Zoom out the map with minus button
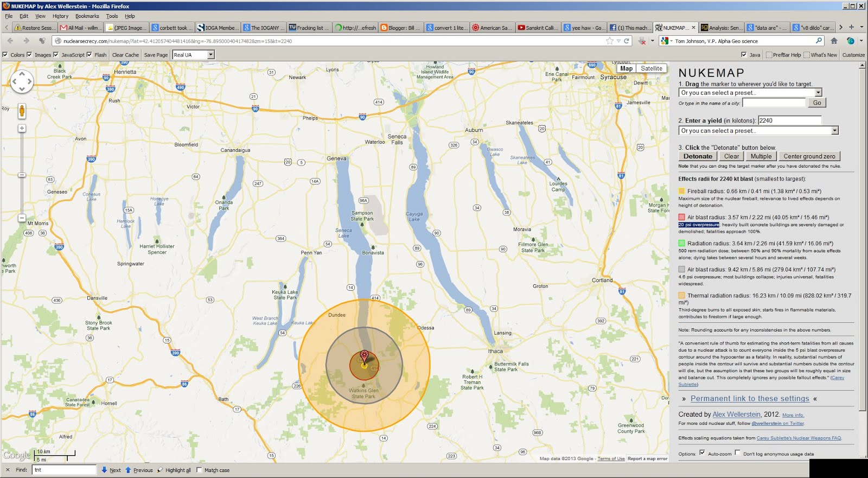 [22, 218]
